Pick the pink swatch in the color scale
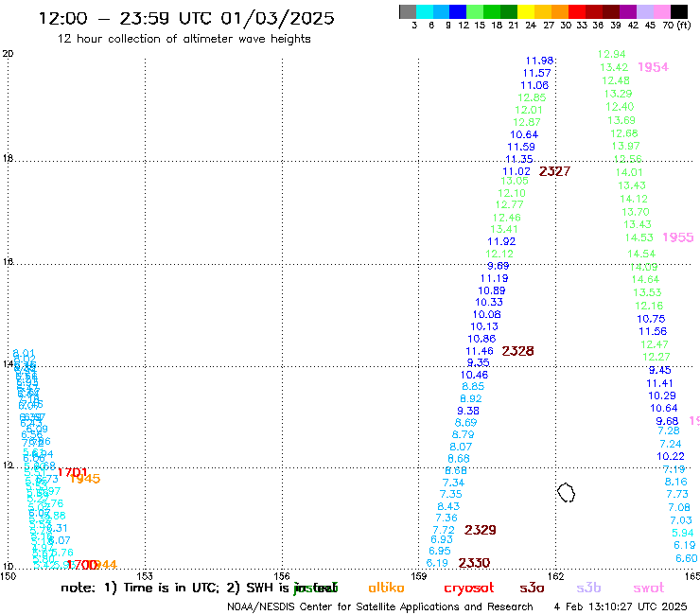The width and height of the screenshot is (700, 615). tap(662, 11)
